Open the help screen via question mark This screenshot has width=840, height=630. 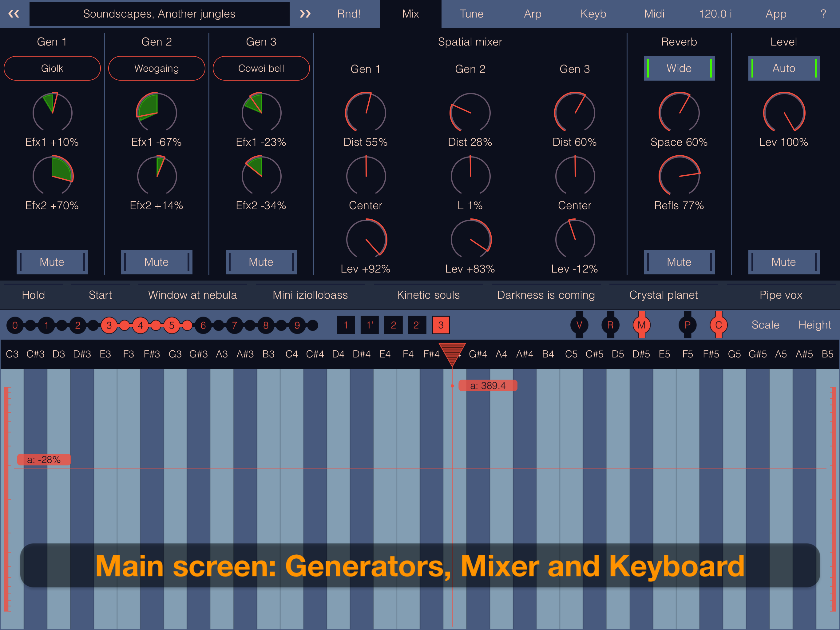[823, 14]
